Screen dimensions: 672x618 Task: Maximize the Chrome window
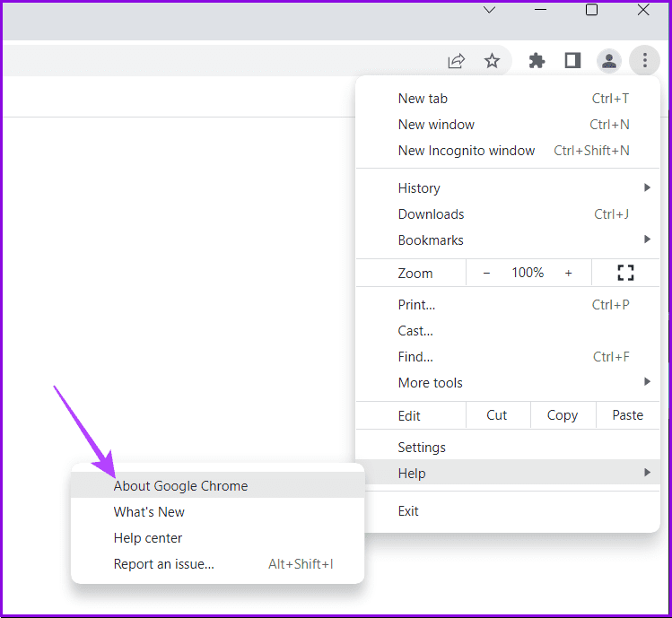coord(591,10)
